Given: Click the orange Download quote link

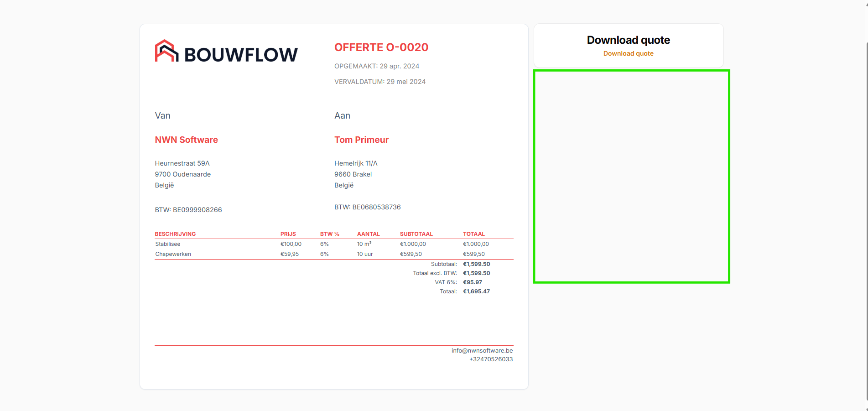Looking at the screenshot, I should pos(628,53).
